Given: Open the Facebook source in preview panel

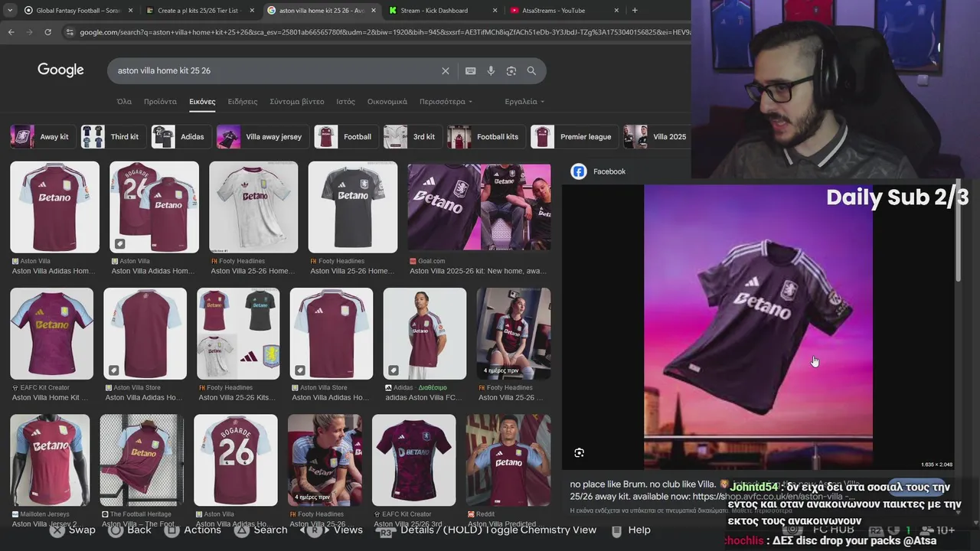Looking at the screenshot, I should (598, 171).
